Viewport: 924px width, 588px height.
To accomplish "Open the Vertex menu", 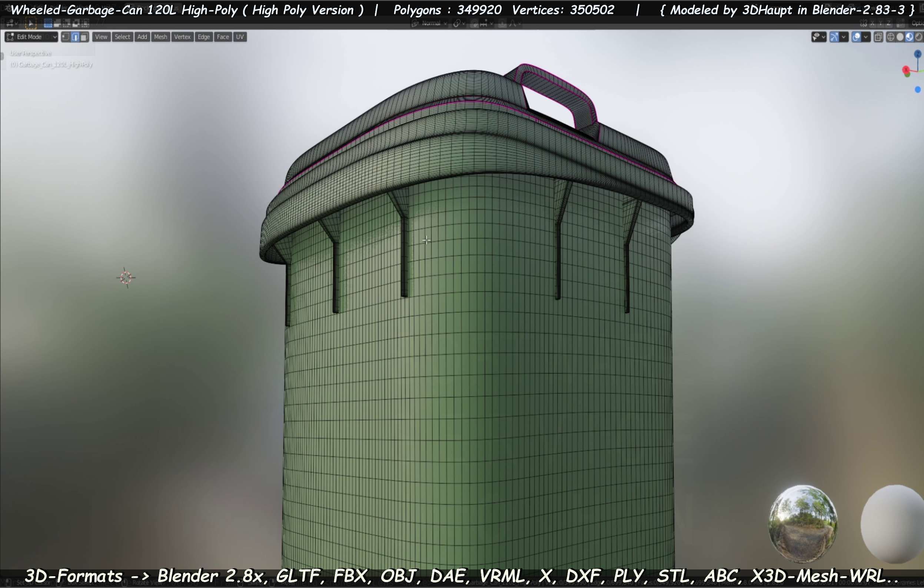I will point(182,37).
